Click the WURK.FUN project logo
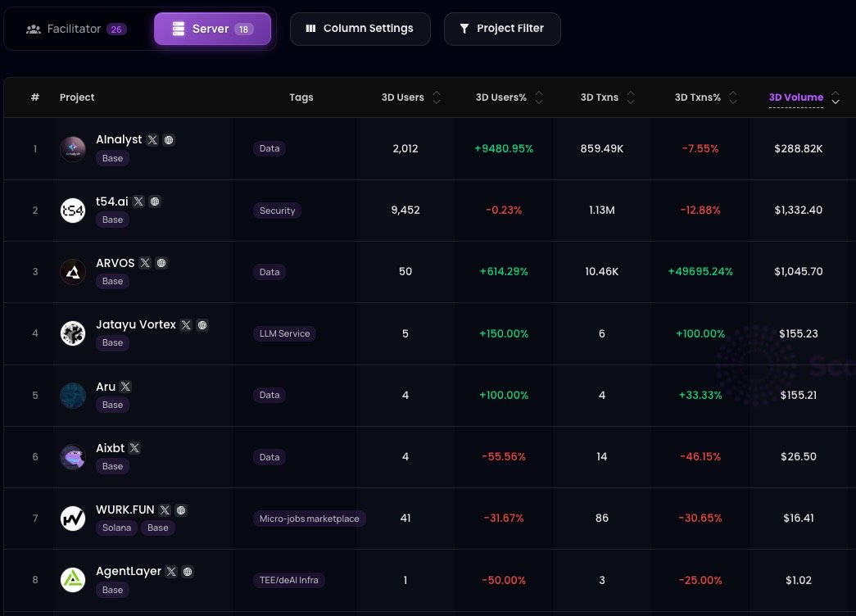This screenshot has width=856, height=616. [x=73, y=519]
